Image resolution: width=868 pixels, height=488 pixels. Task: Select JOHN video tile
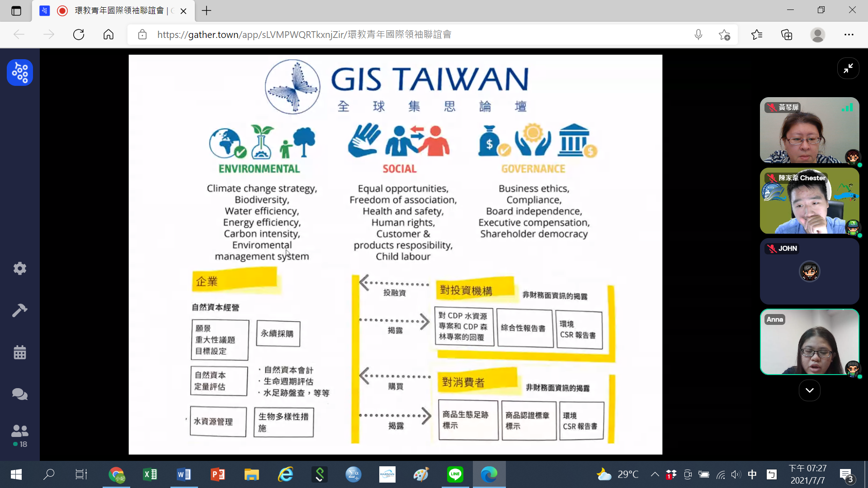point(809,271)
